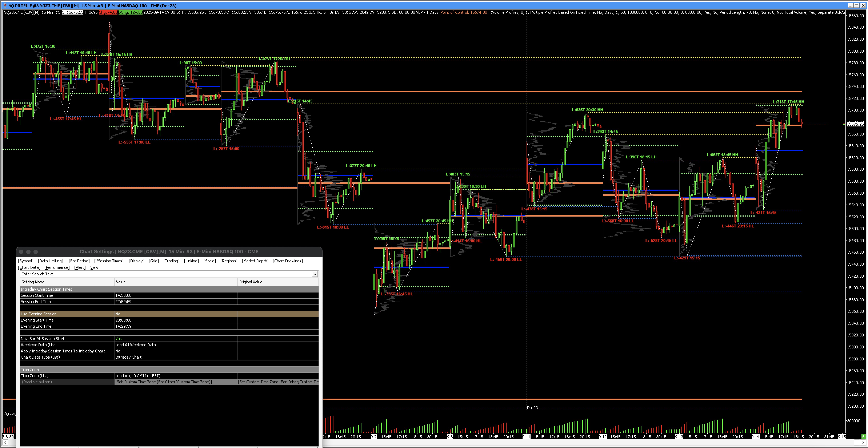This screenshot has width=868, height=448.
Task: Switch to the Bar Period tab
Action: coord(79,261)
